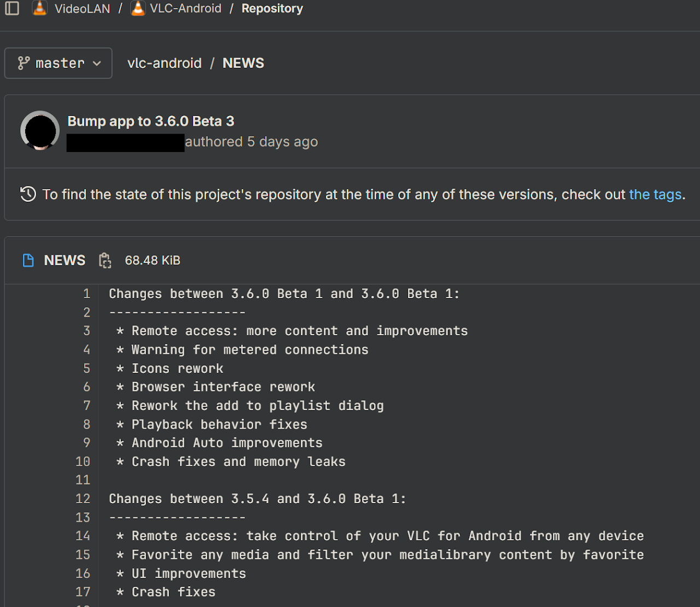Screen dimensions: 700x607
Task: Click the history clock icon
Action: click(x=28, y=194)
